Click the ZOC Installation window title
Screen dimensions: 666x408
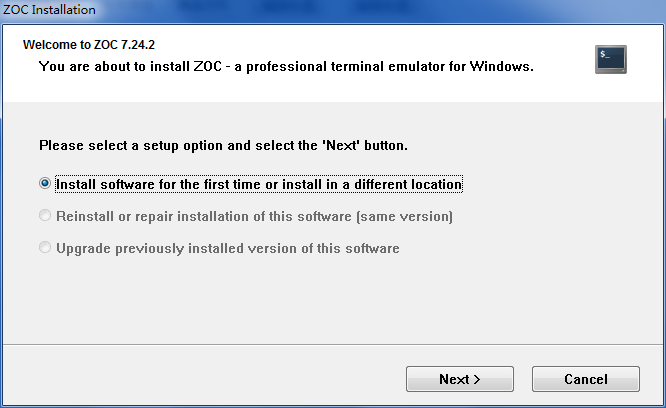tap(49, 9)
